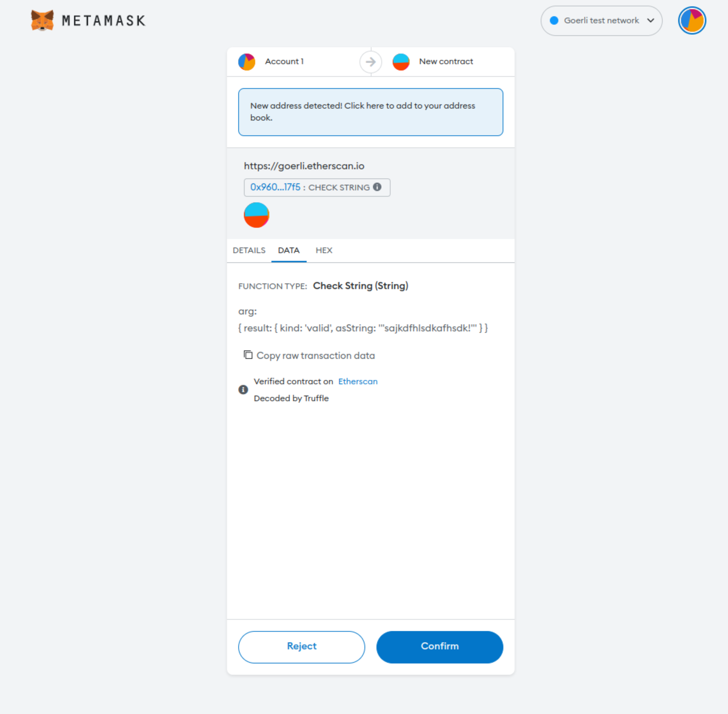Open the account avatar in top right corner
This screenshot has width=728, height=714.
(691, 20)
